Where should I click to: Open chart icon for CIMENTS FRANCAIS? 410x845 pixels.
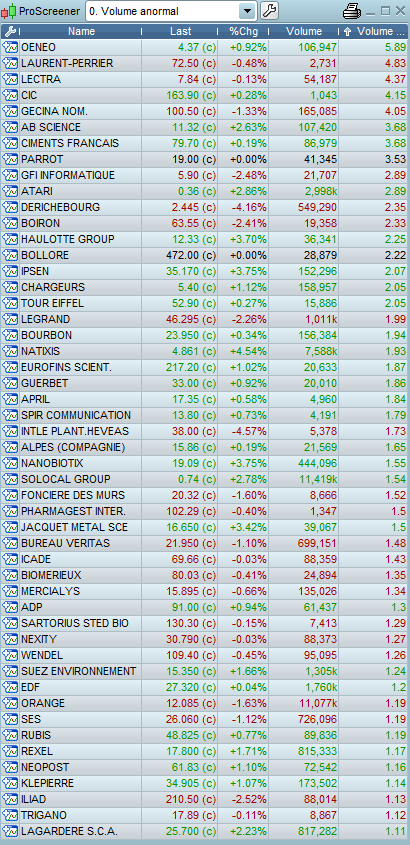pos(11,143)
